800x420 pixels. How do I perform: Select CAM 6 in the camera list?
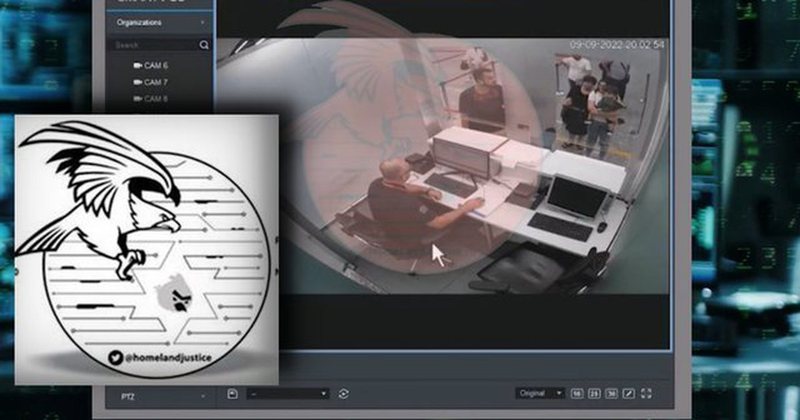coord(155,65)
